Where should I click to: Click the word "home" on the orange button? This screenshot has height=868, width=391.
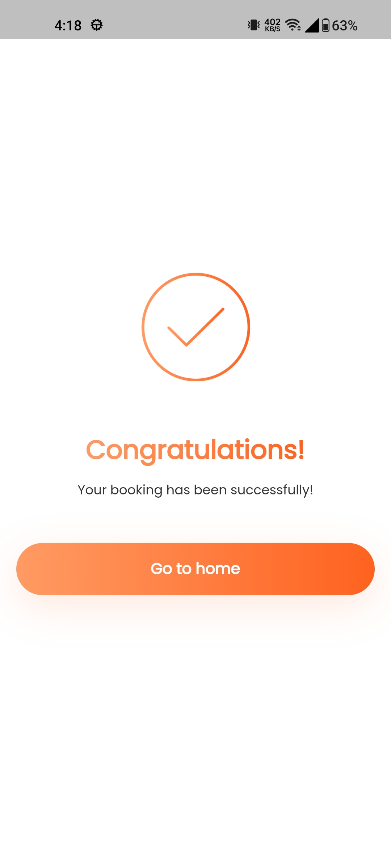(218, 569)
